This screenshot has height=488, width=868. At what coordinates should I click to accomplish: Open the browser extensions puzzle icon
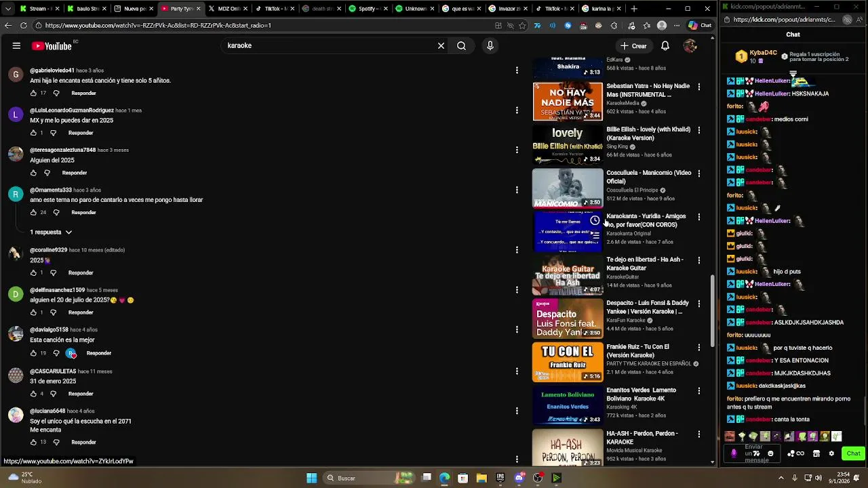614,26
